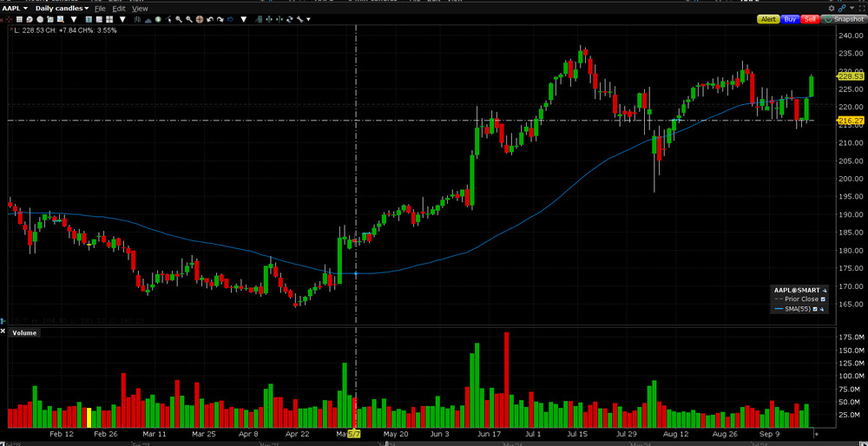
Task: Open dropdown arrow next to wrench icon
Action: (307, 18)
